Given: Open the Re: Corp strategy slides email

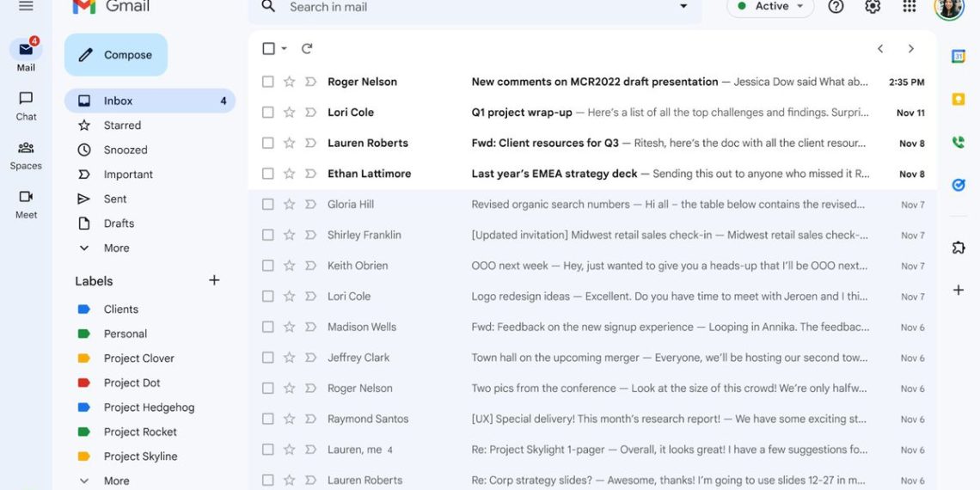Looking at the screenshot, I should coord(592,480).
